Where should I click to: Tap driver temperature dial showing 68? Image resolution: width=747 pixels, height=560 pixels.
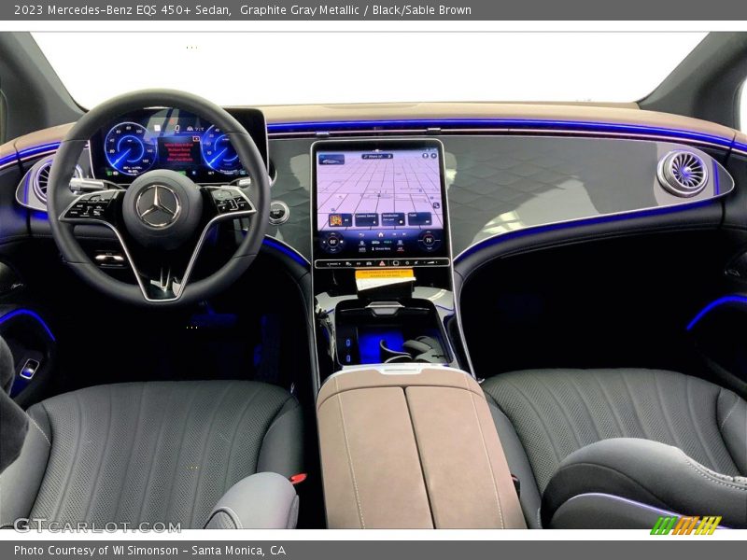tap(333, 242)
